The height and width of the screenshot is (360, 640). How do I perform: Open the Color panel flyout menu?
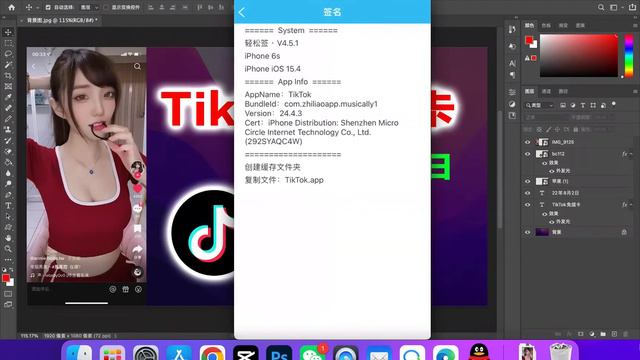pos(636,25)
